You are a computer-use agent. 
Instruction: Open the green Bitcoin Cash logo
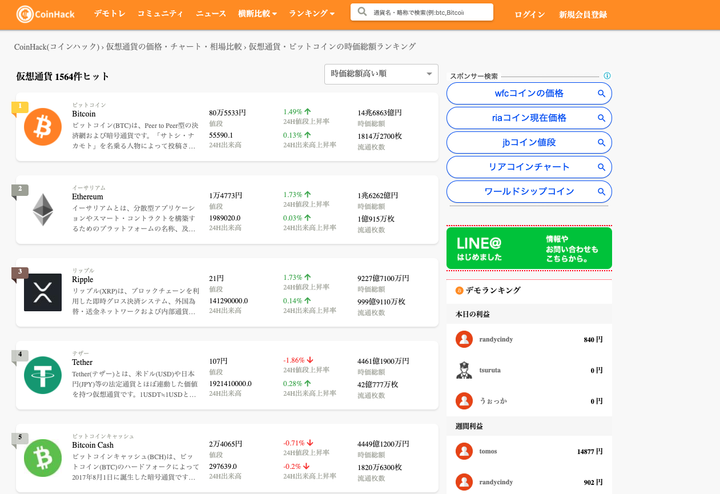(x=43, y=458)
